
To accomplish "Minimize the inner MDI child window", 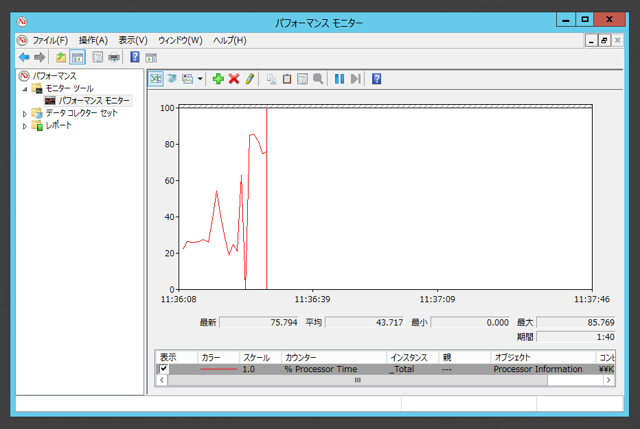I will (591, 40).
